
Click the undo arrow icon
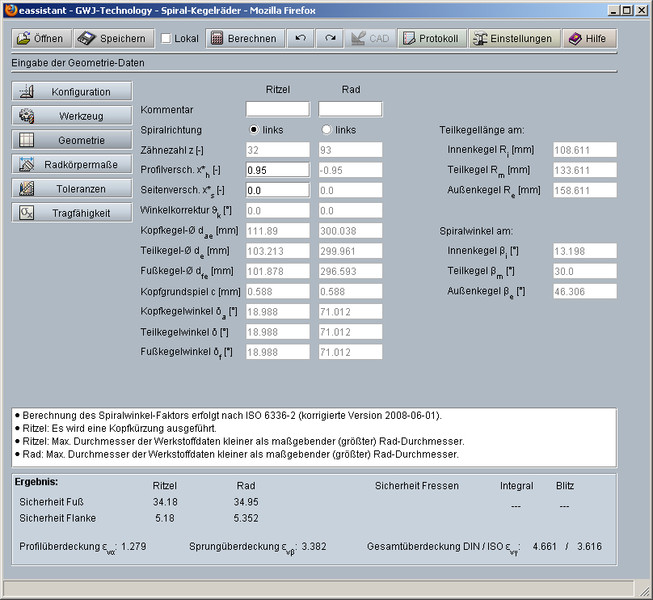pyautogui.click(x=301, y=39)
